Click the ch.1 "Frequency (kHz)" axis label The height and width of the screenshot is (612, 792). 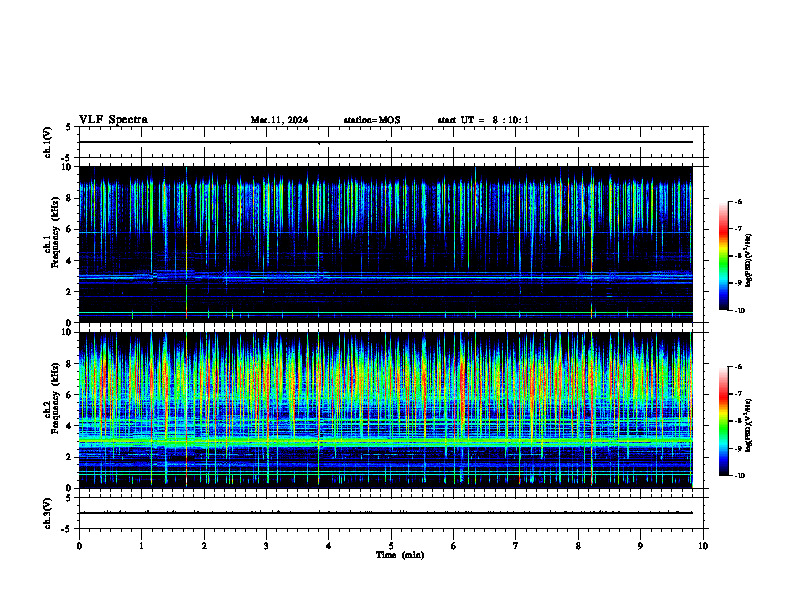[x=55, y=233]
